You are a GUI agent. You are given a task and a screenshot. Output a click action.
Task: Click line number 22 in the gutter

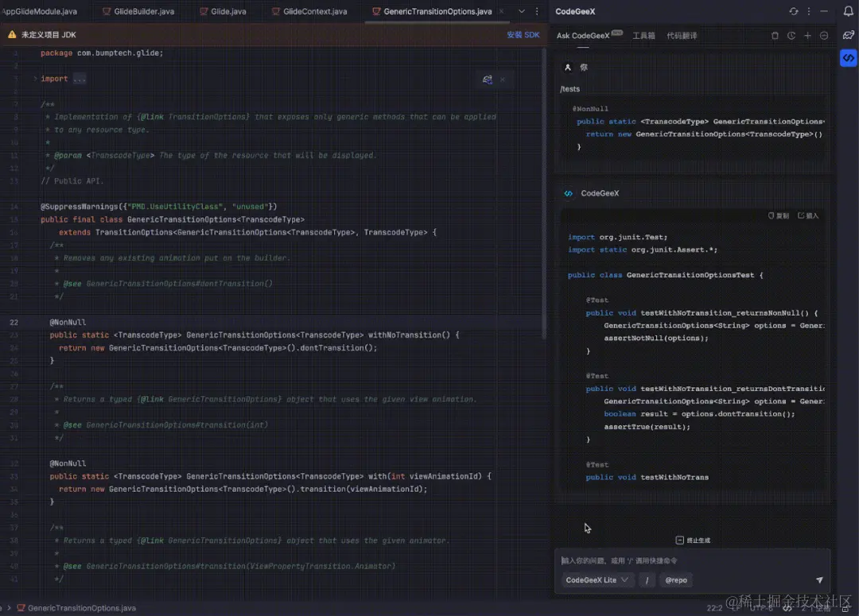[14, 322]
